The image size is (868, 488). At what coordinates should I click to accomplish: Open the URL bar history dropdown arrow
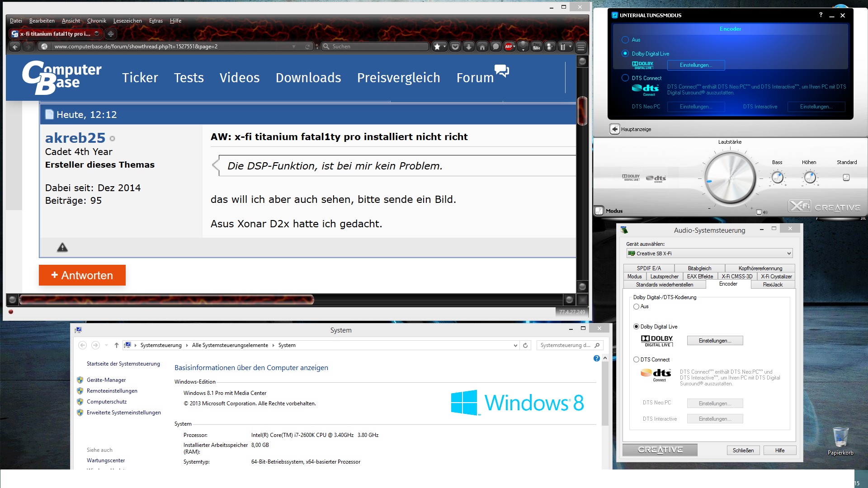coord(294,47)
